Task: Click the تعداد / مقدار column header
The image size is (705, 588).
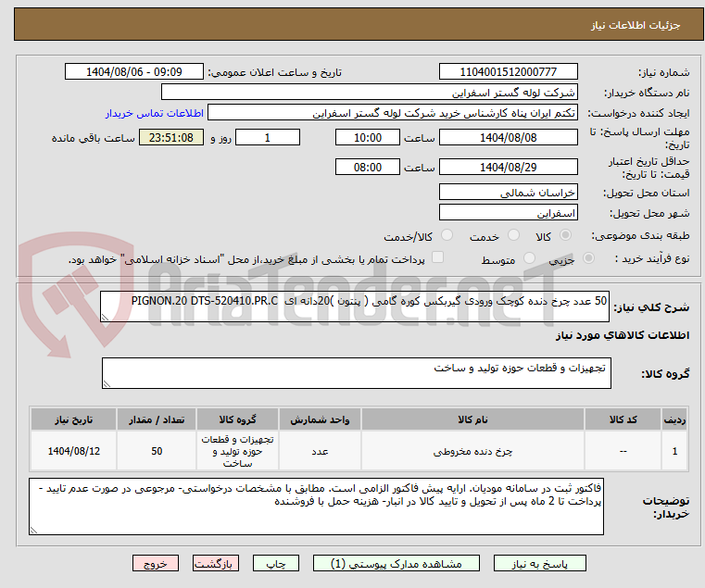Action: tap(157, 419)
